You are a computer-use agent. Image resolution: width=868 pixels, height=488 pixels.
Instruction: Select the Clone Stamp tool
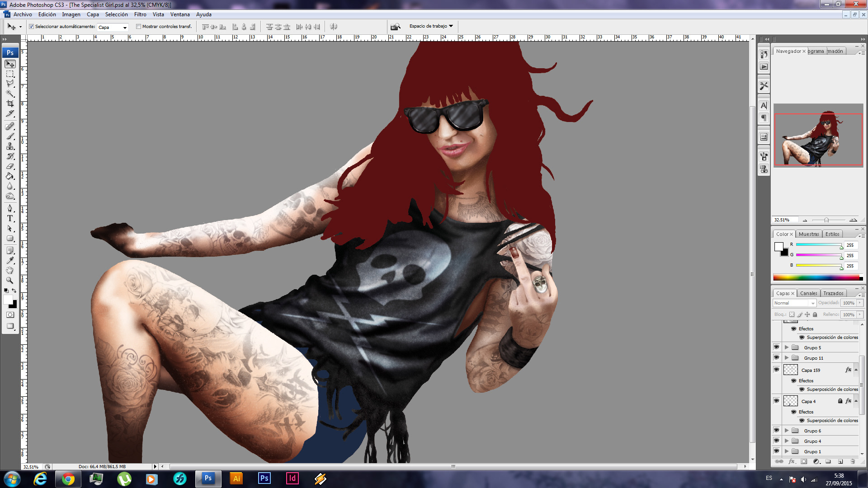pyautogui.click(x=10, y=146)
